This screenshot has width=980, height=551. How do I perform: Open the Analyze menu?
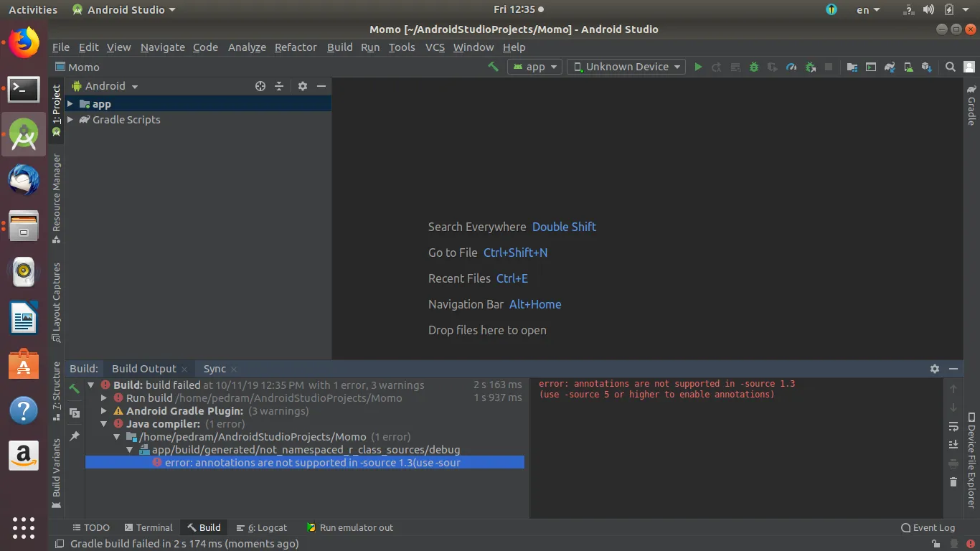tap(247, 47)
